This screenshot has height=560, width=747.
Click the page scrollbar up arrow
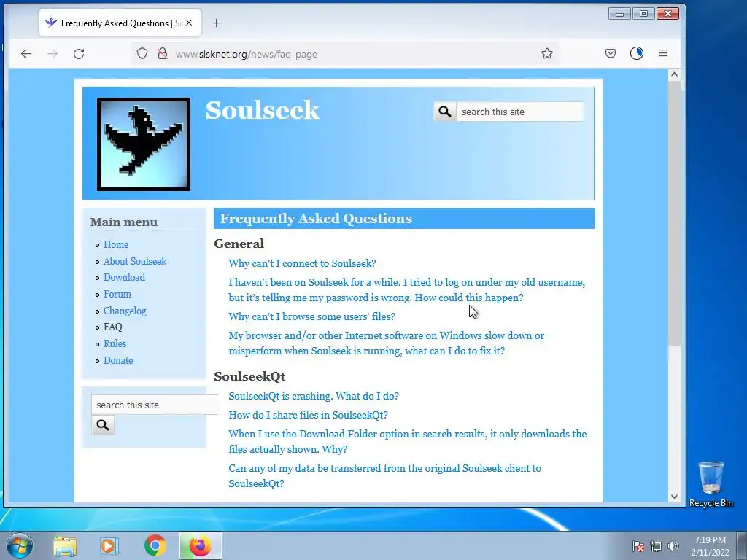coord(674,74)
